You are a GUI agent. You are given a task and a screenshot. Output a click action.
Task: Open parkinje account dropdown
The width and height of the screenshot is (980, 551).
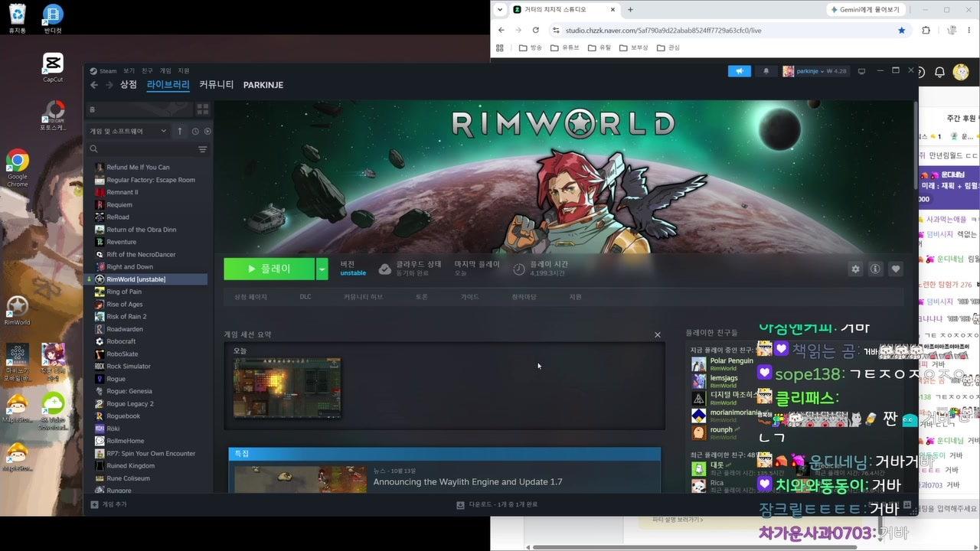(815, 71)
